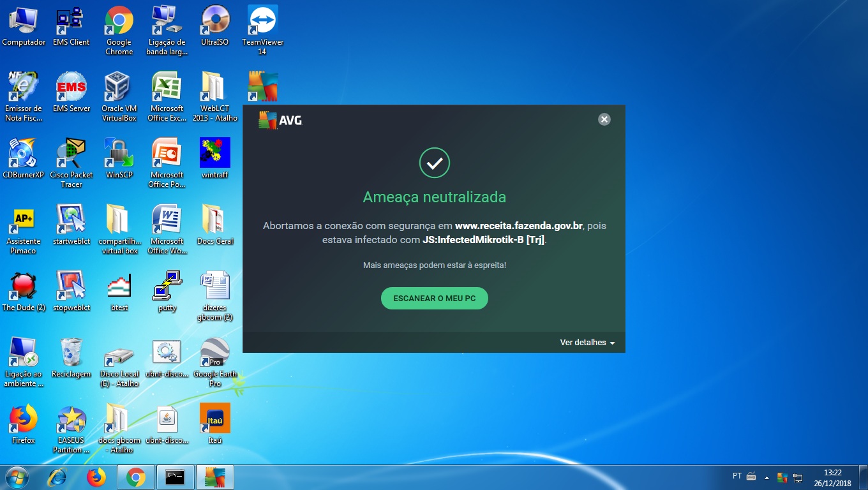The width and height of the screenshot is (868, 490).
Task: Select the compartilh... virtual box folder
Action: (119, 230)
